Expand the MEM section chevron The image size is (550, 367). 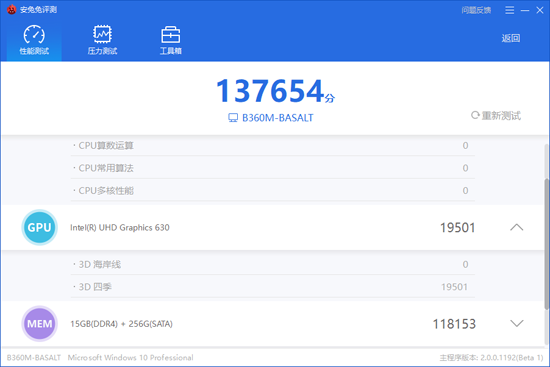(516, 323)
